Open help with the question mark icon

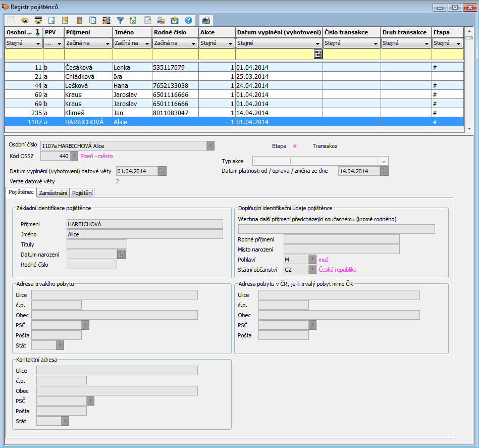188,20
